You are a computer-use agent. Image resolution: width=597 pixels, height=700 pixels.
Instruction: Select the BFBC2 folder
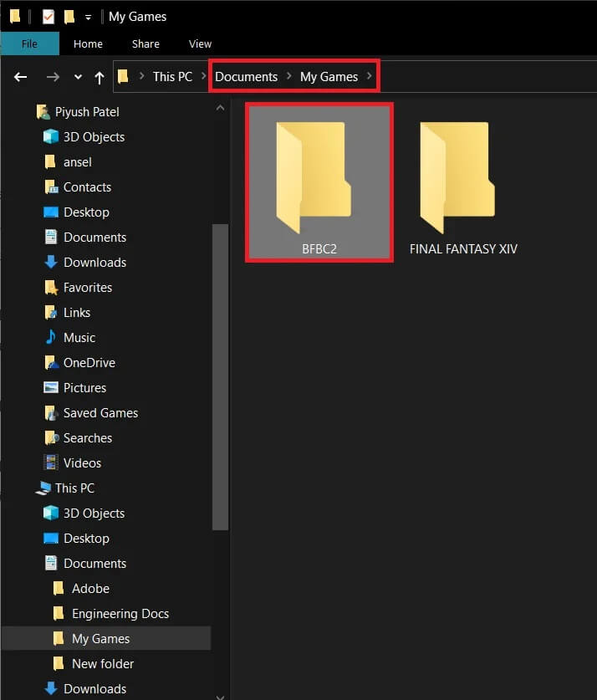319,182
